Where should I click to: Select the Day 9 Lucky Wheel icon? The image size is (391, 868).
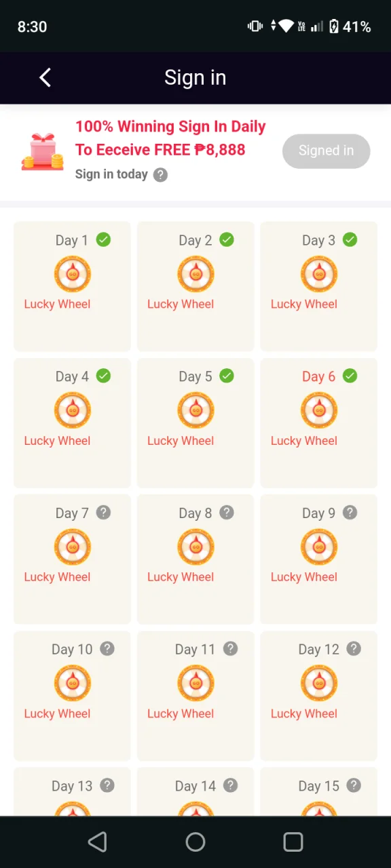[319, 547]
